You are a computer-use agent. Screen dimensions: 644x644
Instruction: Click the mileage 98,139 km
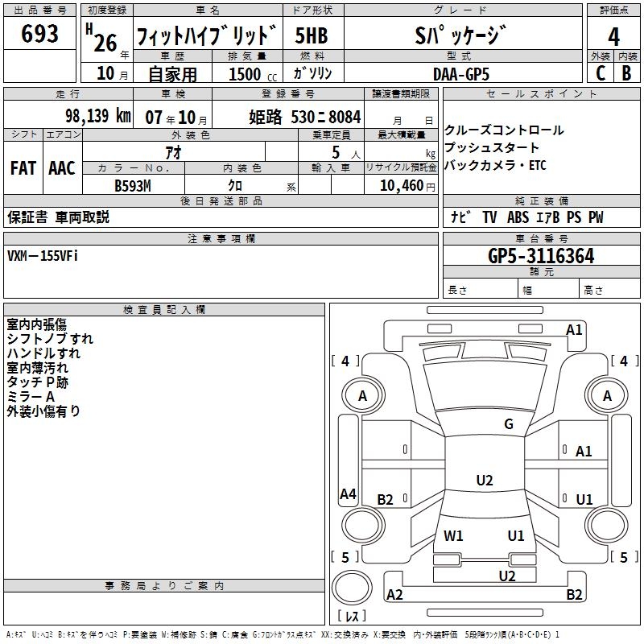(98, 115)
